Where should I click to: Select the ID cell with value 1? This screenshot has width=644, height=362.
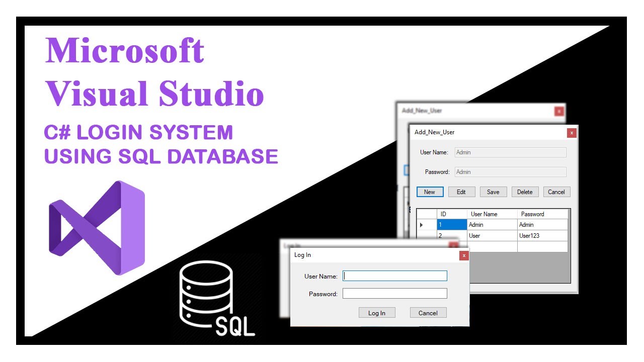452,225
